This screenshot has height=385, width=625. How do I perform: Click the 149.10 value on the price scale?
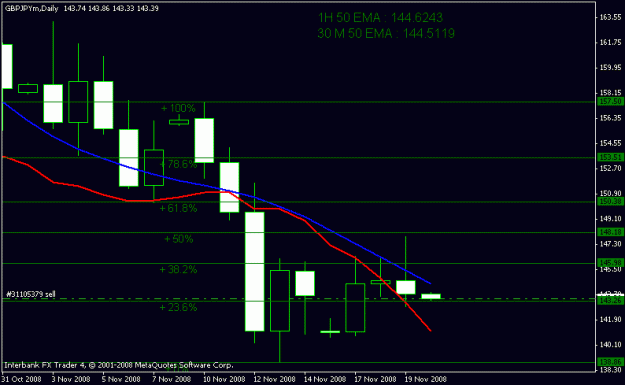coord(610,219)
